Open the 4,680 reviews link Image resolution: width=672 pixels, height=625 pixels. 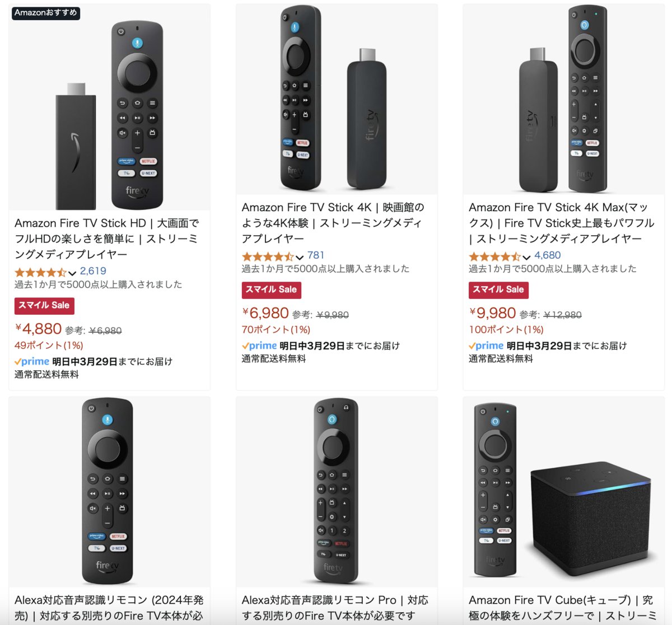pyautogui.click(x=547, y=255)
